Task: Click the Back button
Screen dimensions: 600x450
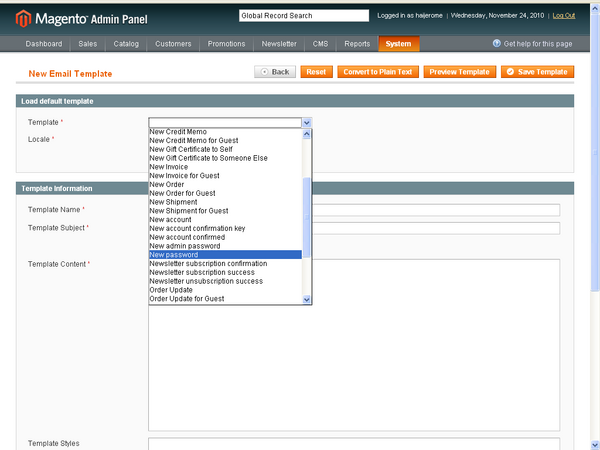Action: pos(275,72)
